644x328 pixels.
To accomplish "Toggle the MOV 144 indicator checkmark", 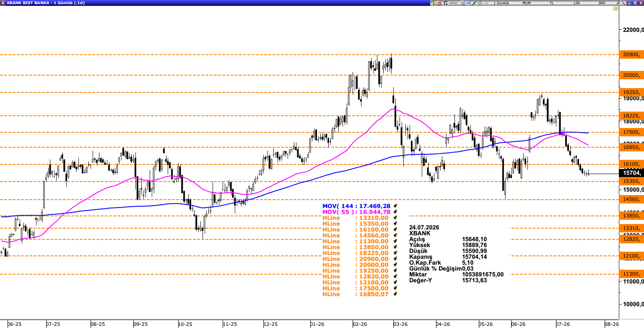I will click(395, 206).
